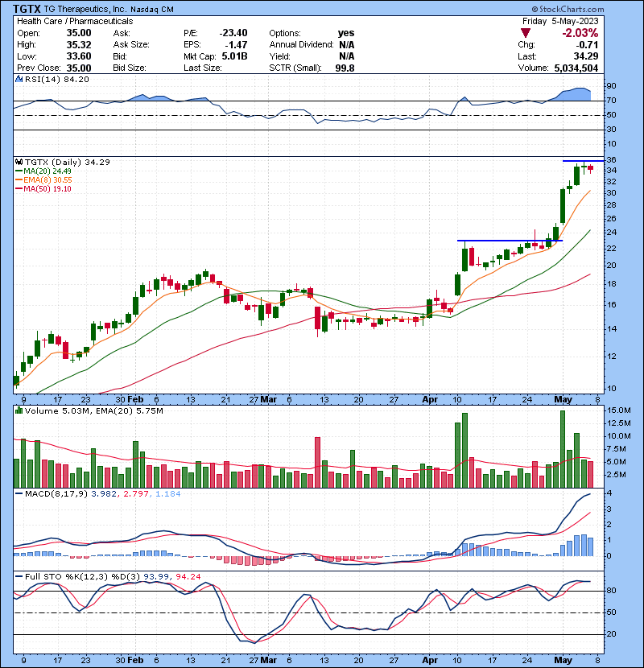Click the Options value yes
Screen dimensions: 644x668
tap(346, 33)
